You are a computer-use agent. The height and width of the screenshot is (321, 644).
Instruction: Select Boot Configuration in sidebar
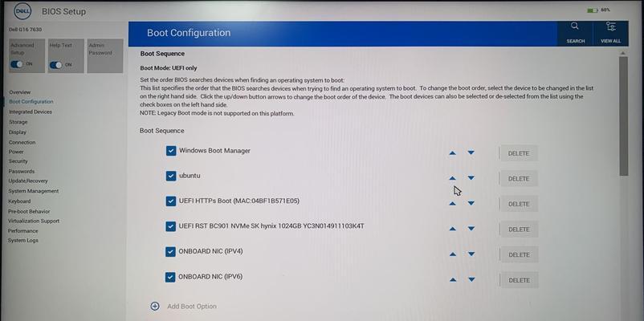[31, 102]
